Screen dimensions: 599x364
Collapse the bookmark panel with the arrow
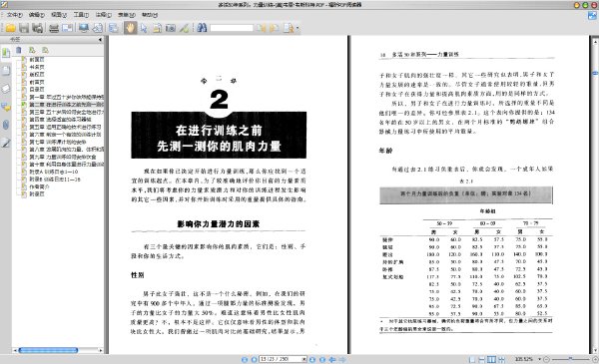(100, 39)
